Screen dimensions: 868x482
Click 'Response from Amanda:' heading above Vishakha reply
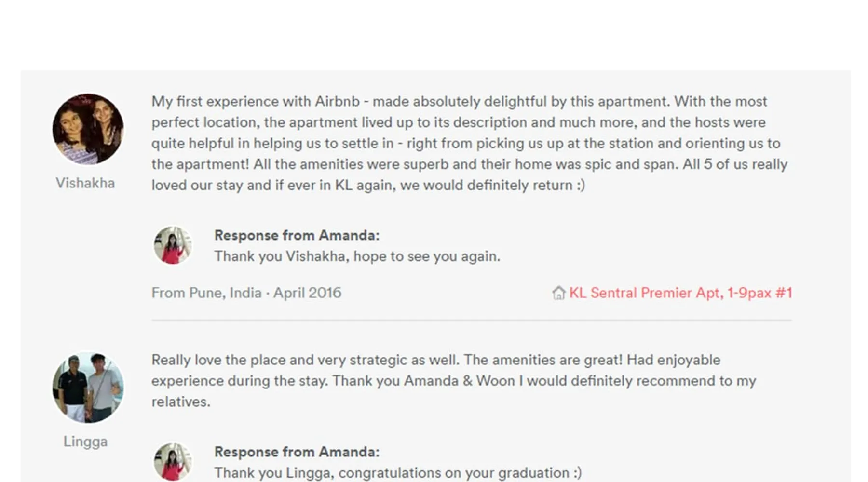tap(297, 235)
